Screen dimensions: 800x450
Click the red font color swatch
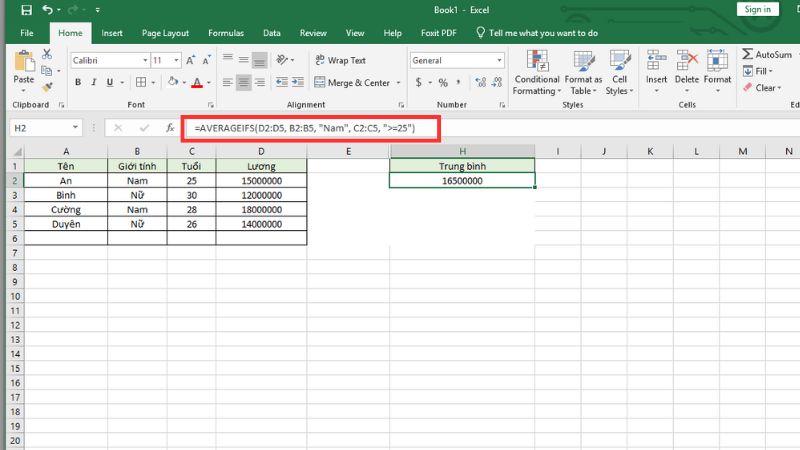click(197, 83)
